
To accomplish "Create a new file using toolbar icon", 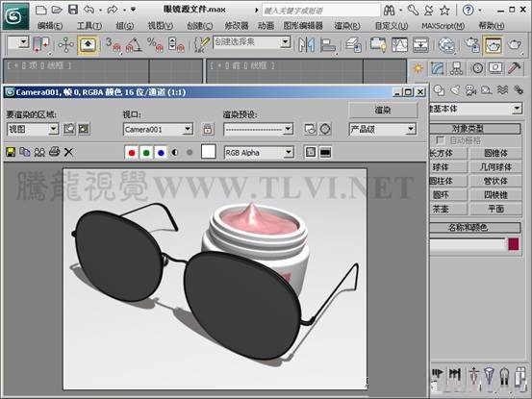I will [41, 10].
